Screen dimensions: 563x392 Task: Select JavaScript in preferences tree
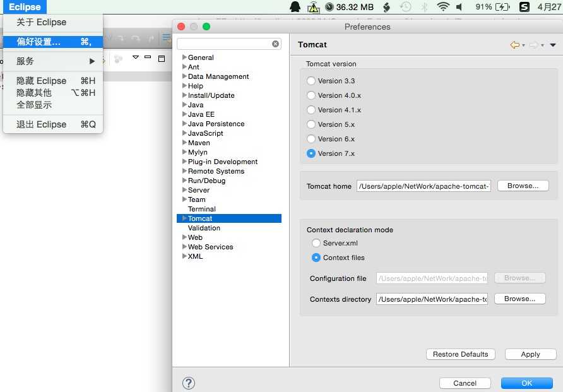[x=205, y=134]
